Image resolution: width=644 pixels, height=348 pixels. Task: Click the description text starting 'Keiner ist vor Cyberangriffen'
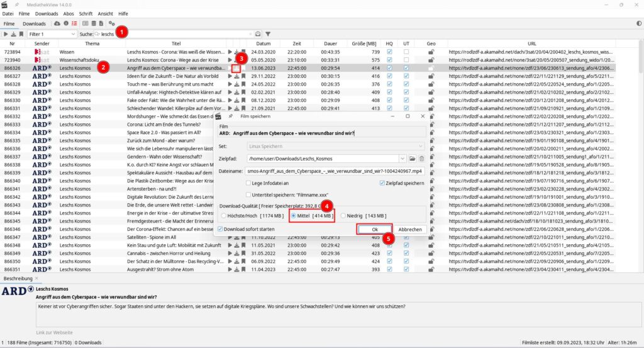pos(222,306)
